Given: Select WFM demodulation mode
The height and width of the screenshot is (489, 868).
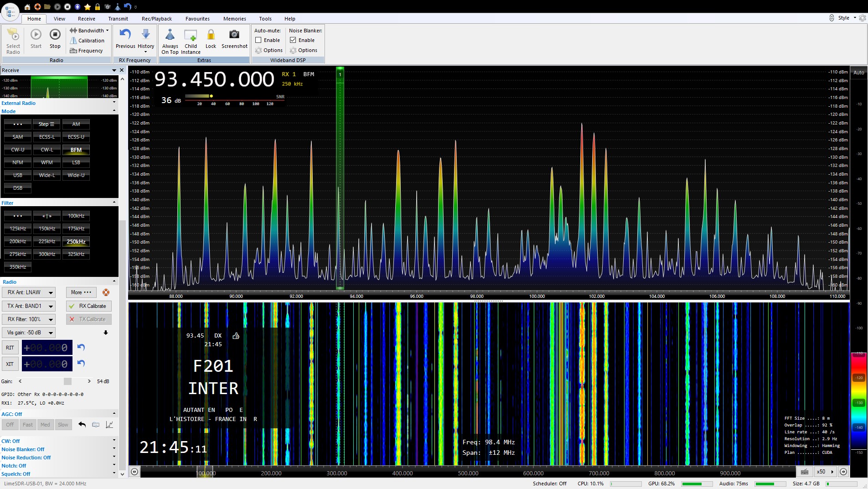Looking at the screenshot, I should point(47,162).
